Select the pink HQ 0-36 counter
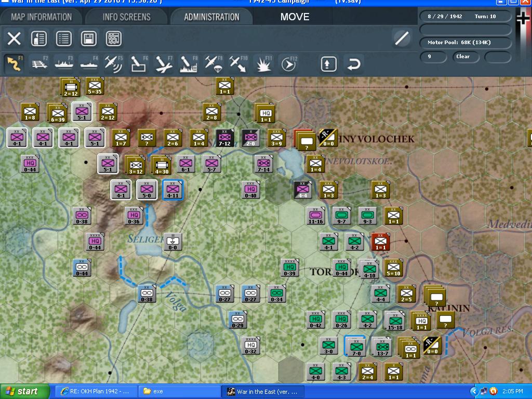This screenshot has width=532, height=399. pyautogui.click(x=134, y=216)
